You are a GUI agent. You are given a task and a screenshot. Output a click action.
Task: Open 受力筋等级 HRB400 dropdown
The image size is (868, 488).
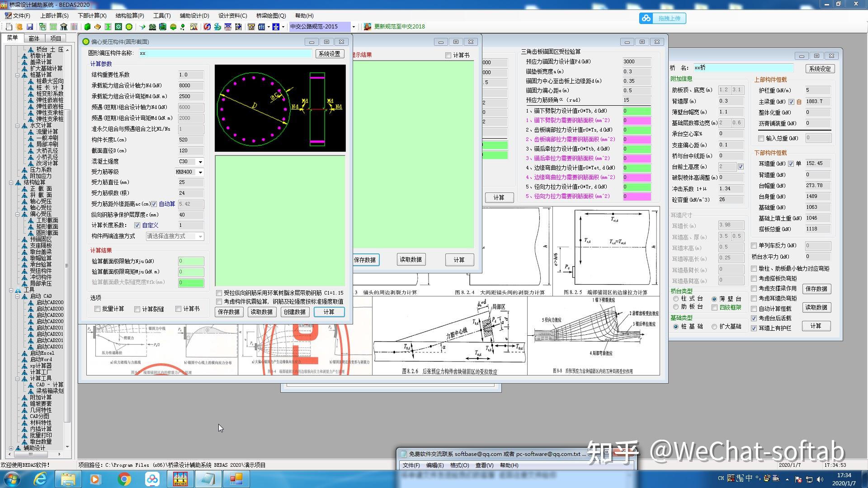pos(200,172)
